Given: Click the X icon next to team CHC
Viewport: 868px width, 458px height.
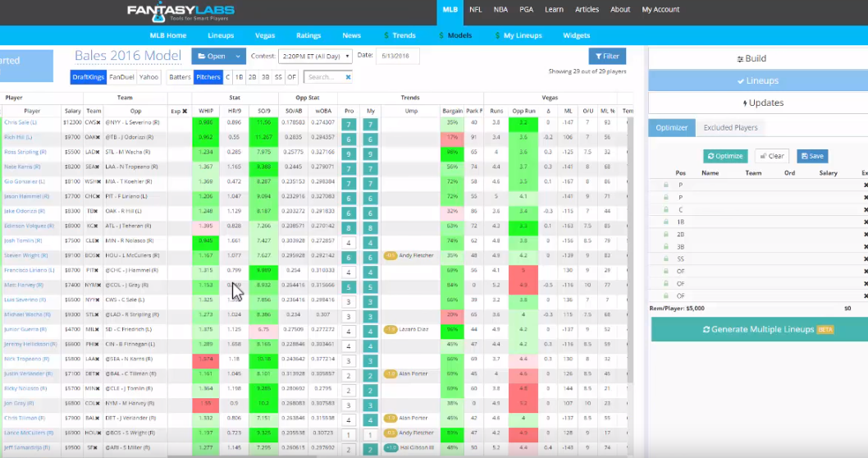Looking at the screenshot, I should 98,196.
